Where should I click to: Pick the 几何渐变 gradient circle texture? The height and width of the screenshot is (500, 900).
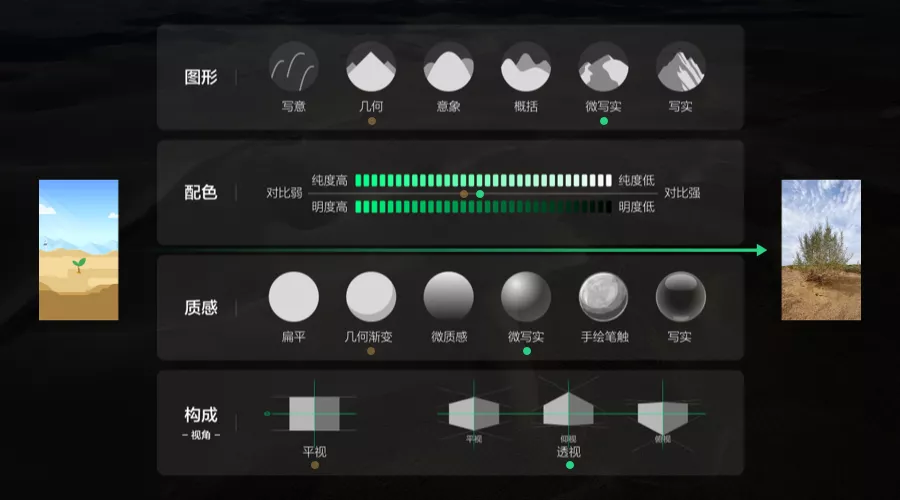tap(371, 297)
